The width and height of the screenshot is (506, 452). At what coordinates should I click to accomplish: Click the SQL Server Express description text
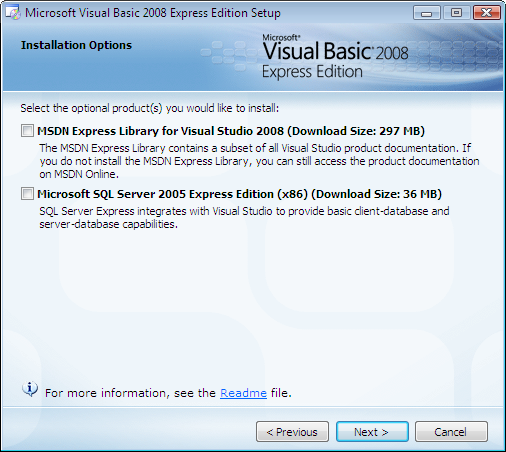tap(244, 218)
